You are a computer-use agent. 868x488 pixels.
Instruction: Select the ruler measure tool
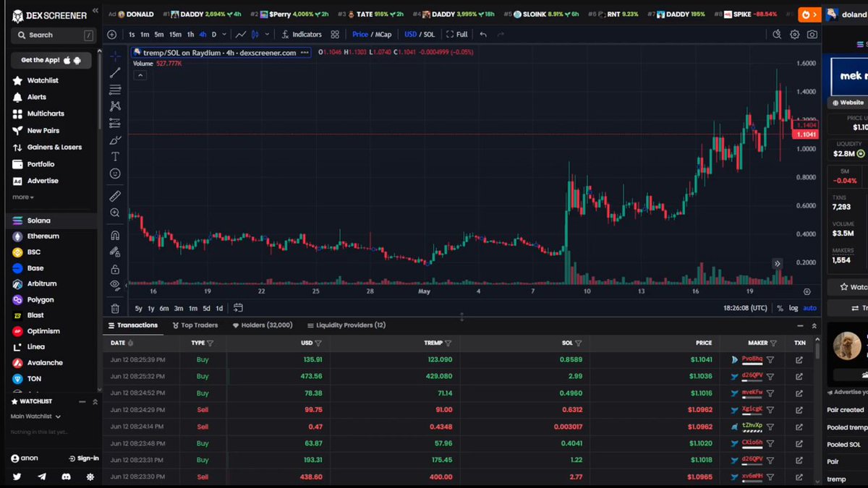(115, 196)
